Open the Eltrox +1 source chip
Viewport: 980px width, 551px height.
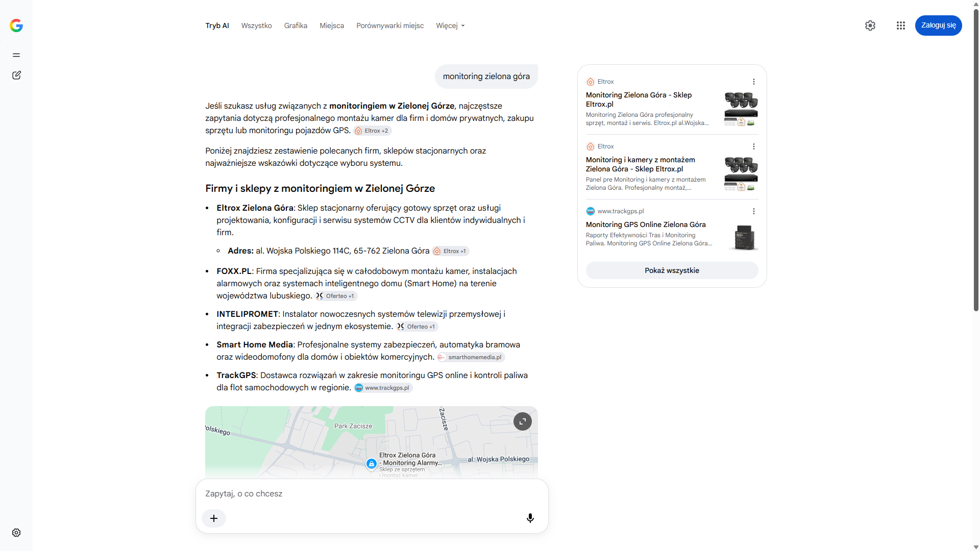click(x=451, y=251)
